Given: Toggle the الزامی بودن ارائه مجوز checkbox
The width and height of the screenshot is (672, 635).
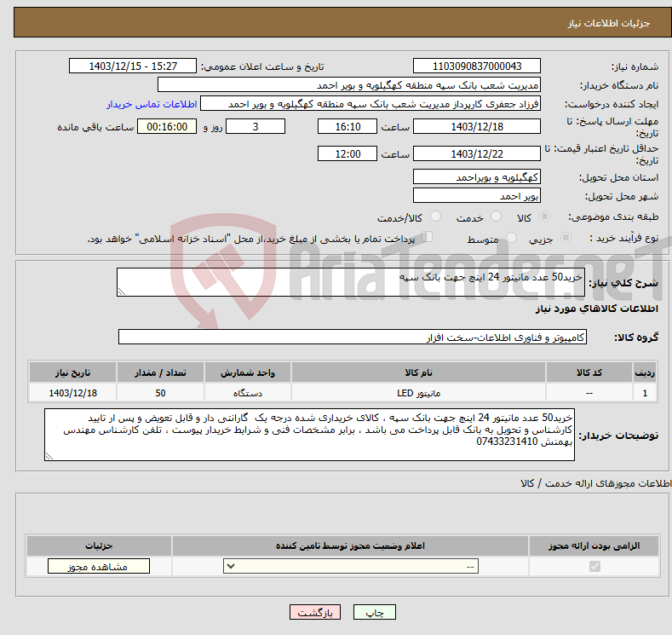Looking at the screenshot, I should 594,567.
